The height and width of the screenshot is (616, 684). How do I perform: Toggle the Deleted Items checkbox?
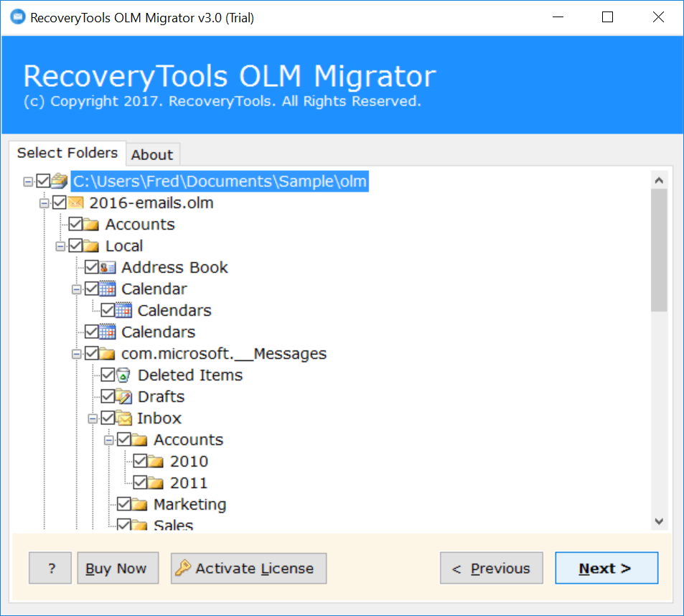[108, 375]
